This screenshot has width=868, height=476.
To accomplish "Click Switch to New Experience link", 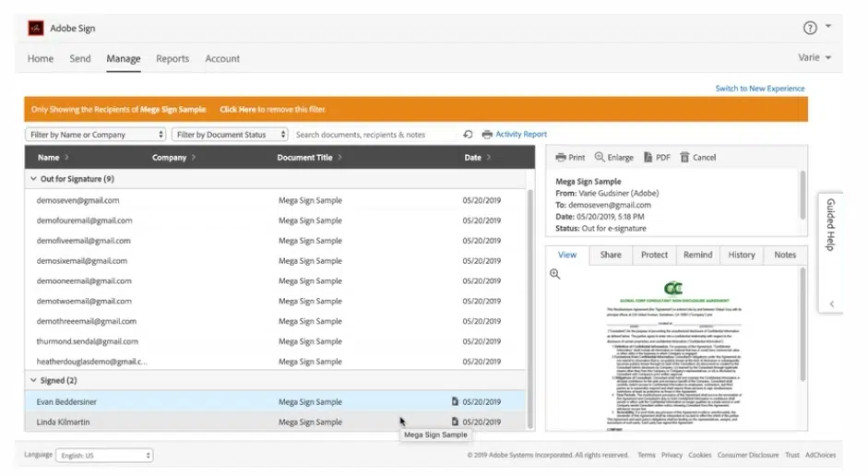I will 759,89.
